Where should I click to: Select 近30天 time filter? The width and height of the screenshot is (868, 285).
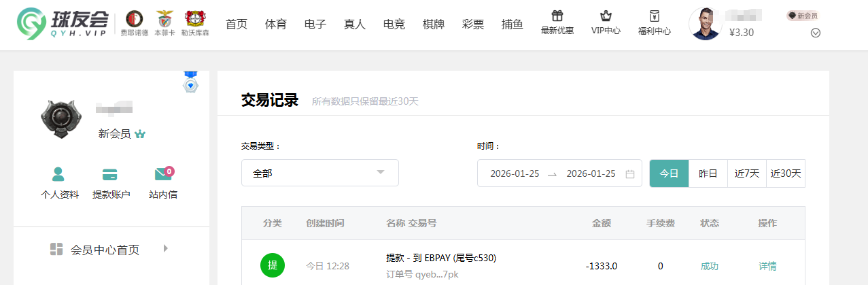tap(786, 173)
